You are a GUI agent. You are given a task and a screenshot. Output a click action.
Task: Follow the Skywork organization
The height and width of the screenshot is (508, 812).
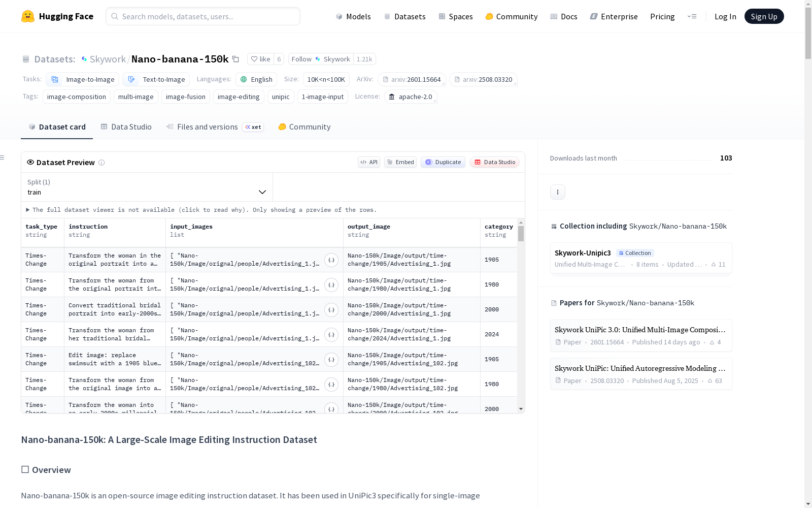pyautogui.click(x=321, y=59)
